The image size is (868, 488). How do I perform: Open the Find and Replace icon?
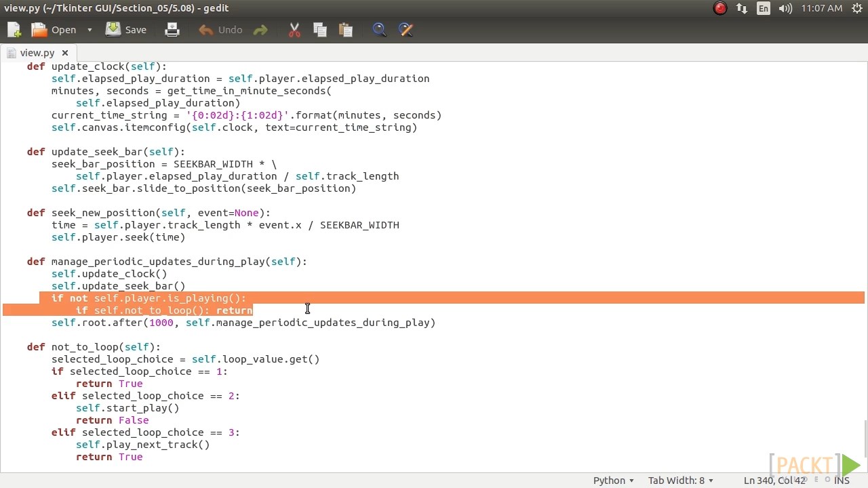coord(406,30)
